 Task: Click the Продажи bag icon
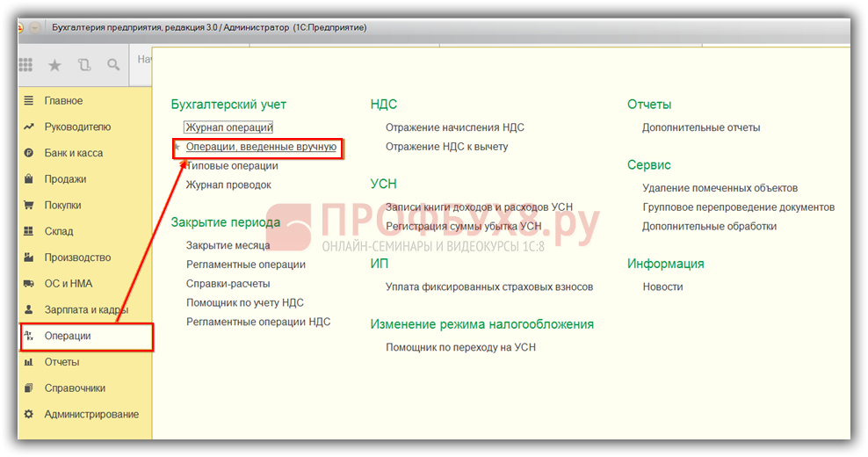click(29, 179)
